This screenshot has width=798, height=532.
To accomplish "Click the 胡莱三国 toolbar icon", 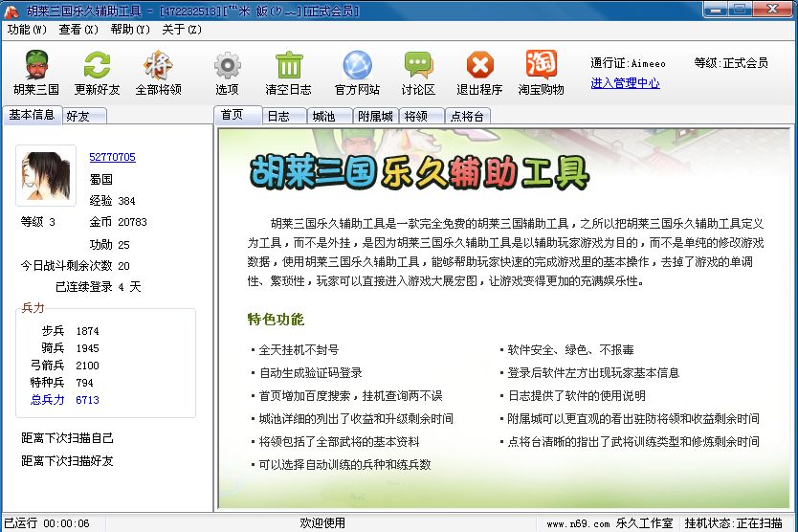I will [36, 73].
